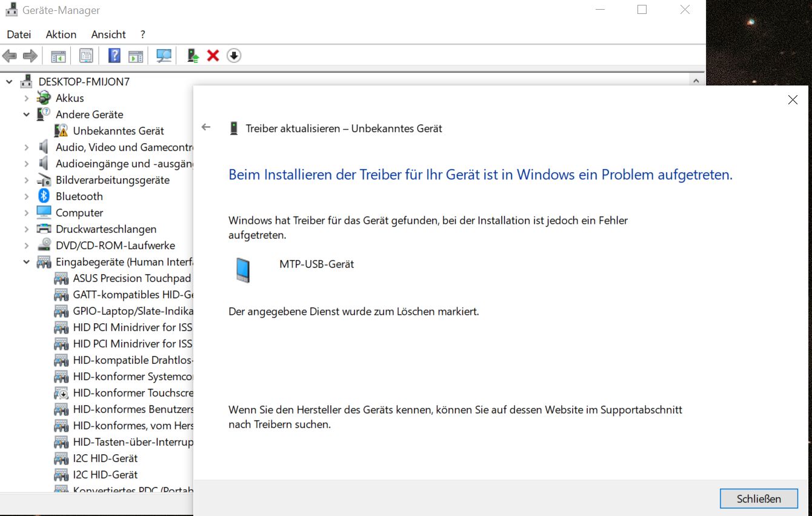
Task: Click the Computer monitor icon in tree
Action: click(x=44, y=212)
